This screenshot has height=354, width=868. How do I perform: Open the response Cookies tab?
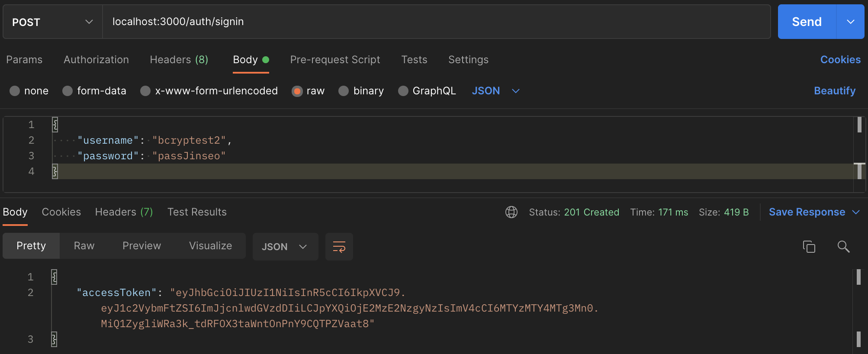[x=61, y=212]
